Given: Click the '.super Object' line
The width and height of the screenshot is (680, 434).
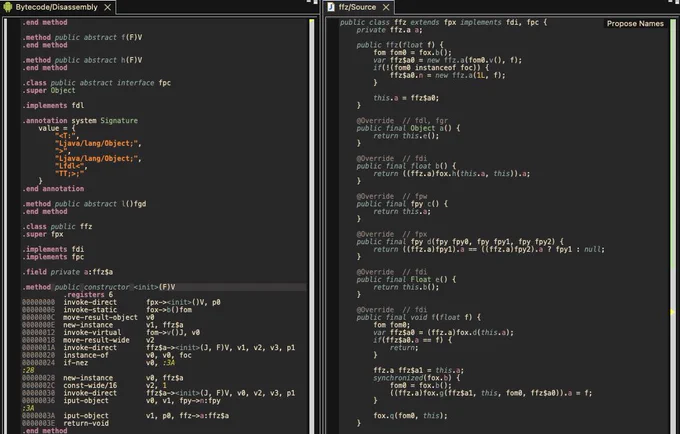Looking at the screenshot, I should pos(49,90).
